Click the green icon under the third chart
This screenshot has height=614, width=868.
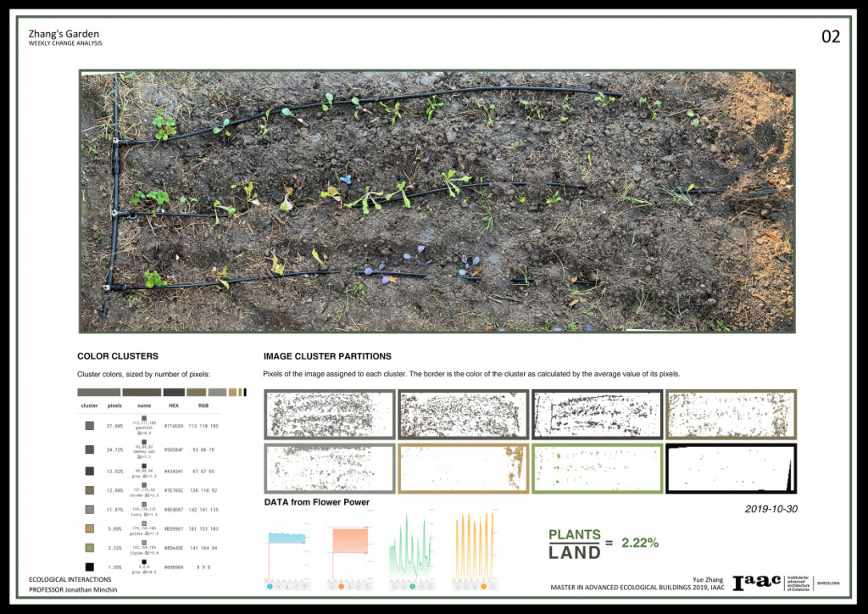(x=413, y=586)
